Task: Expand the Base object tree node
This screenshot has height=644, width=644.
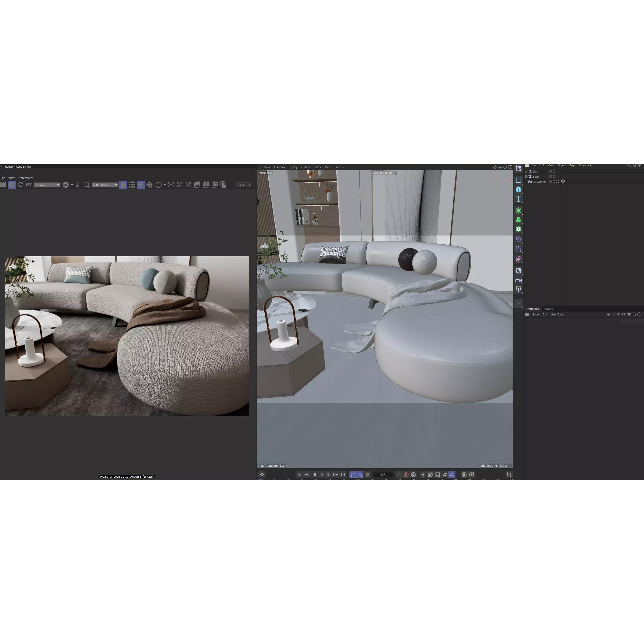Action: pos(526,177)
